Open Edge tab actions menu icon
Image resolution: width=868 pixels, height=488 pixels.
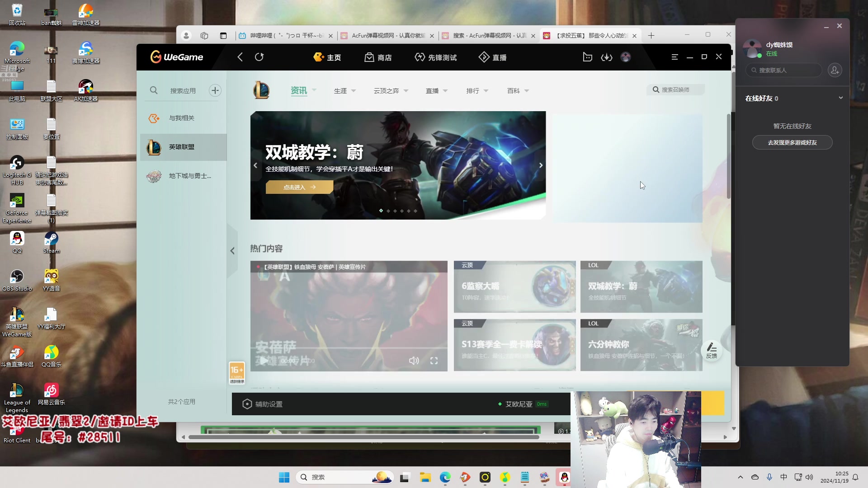(x=223, y=36)
